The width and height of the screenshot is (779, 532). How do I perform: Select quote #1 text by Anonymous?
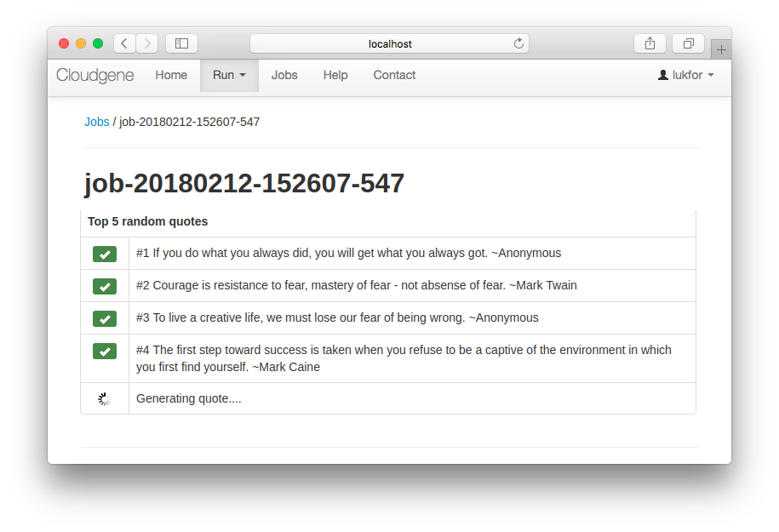pyautogui.click(x=349, y=253)
